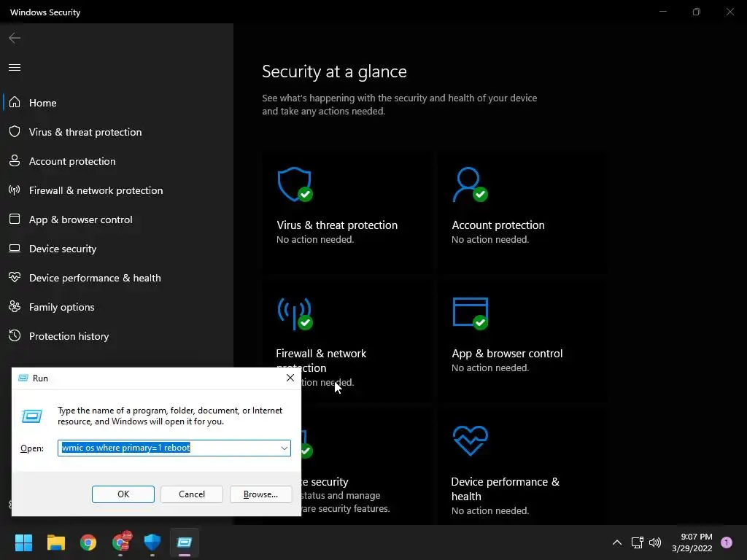
Task: Open the hamburger navigation menu
Action: coord(15,68)
